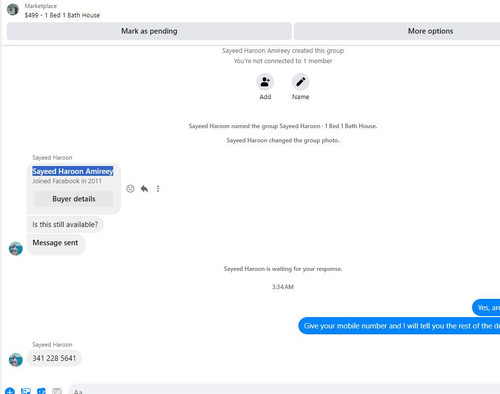
Task: Choose a GIF from the composer icon
Action: (x=57, y=391)
